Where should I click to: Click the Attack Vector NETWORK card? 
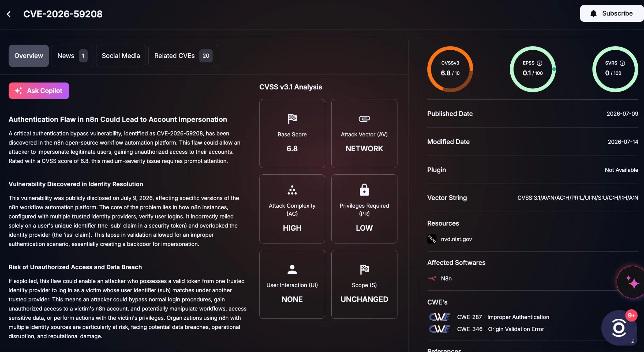[x=364, y=134]
